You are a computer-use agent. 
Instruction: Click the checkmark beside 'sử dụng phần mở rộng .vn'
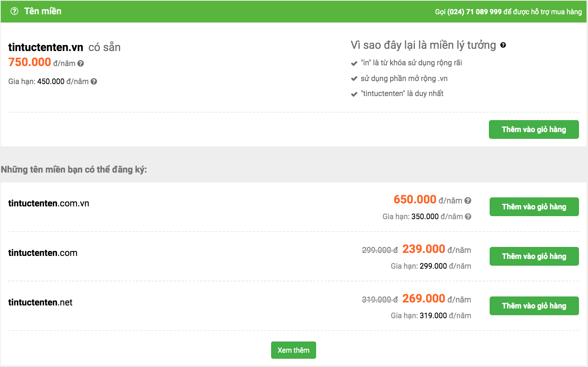pyautogui.click(x=353, y=78)
